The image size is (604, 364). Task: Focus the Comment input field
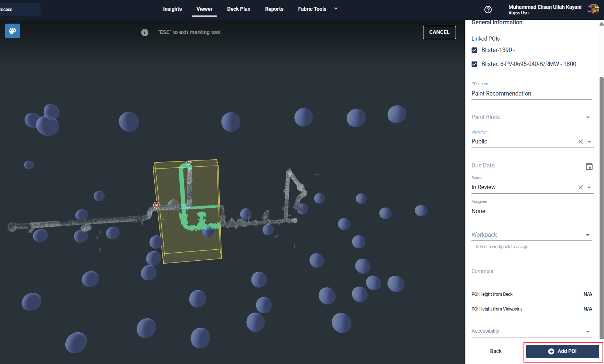[531, 271]
